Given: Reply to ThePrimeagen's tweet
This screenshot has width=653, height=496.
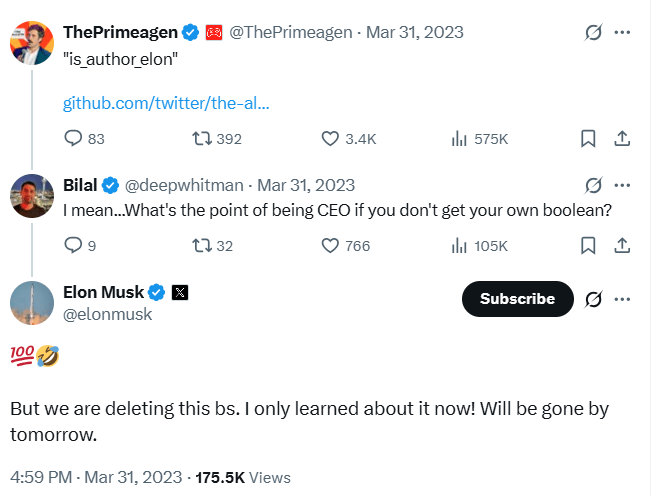Looking at the screenshot, I should tap(74, 139).
